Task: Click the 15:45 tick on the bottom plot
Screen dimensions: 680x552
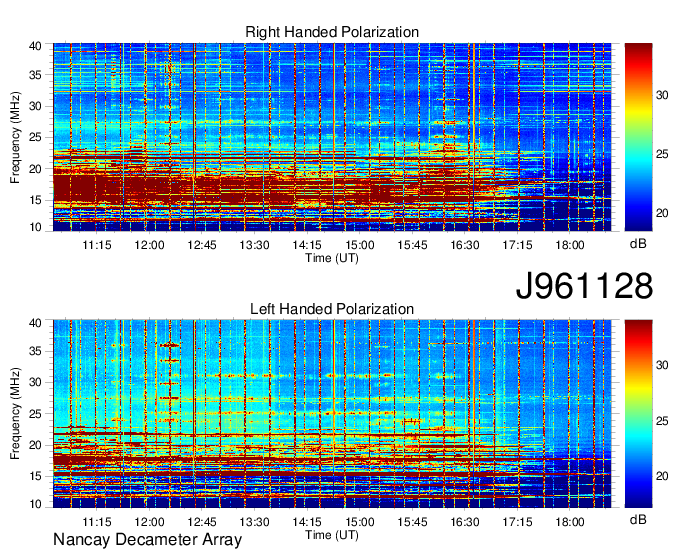Action: tap(412, 522)
